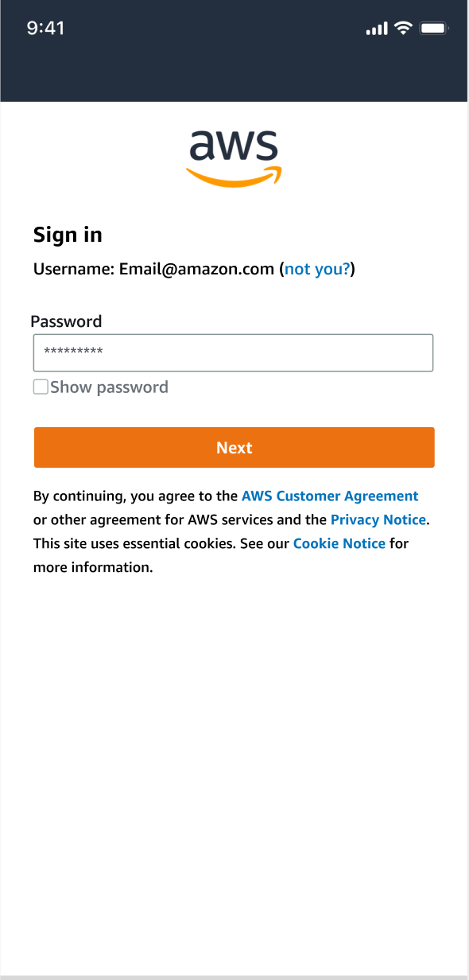The image size is (469, 980).
Task: Click the AWS logo at the top
Action: (x=233, y=155)
